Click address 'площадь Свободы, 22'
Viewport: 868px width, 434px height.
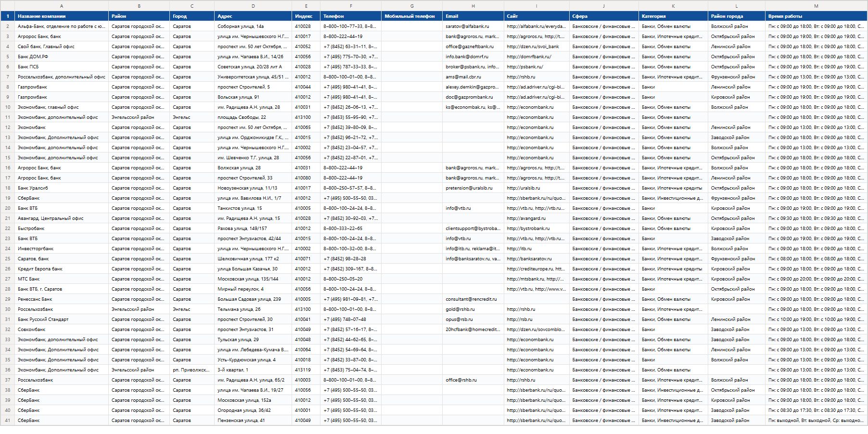[253, 117]
